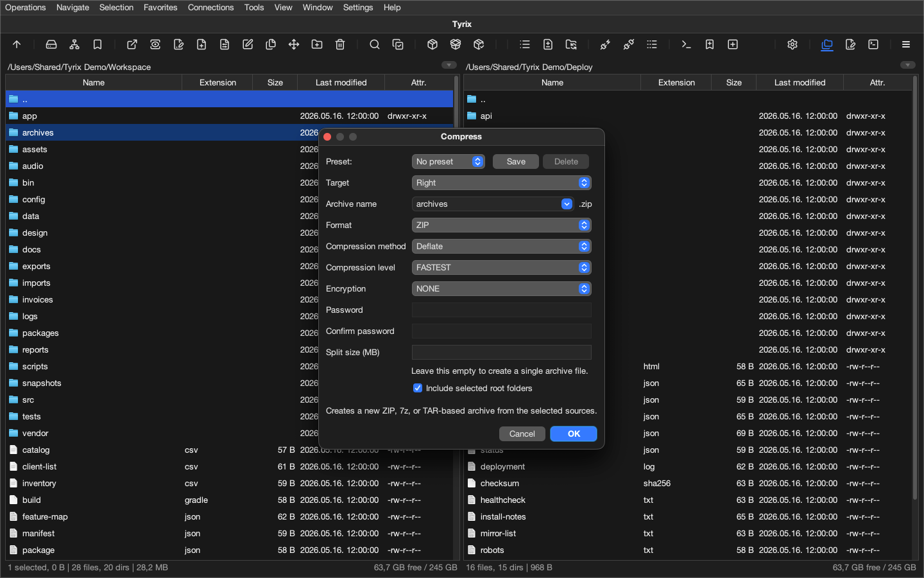
Task: Click the Confirm password field
Action: [501, 331]
